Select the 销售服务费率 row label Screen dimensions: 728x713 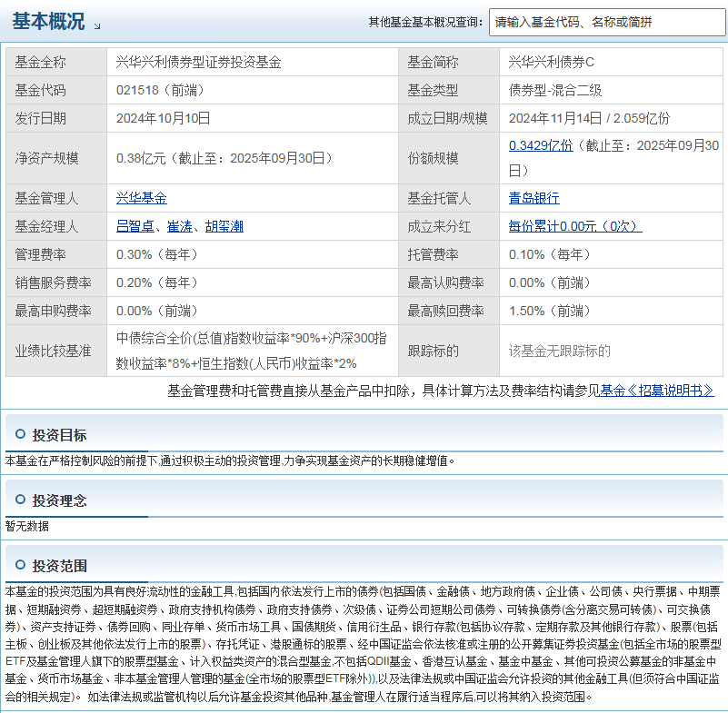(x=54, y=282)
